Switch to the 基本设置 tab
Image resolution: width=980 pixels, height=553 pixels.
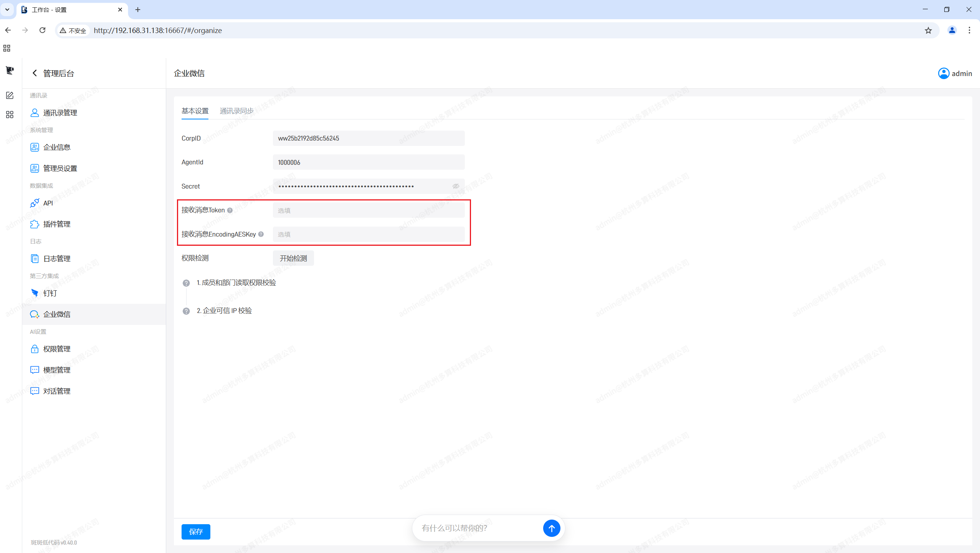(195, 111)
